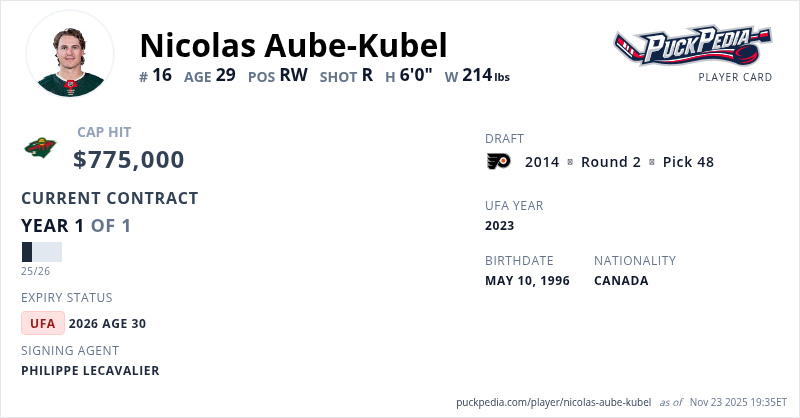Click the $775,000 cap hit value

click(129, 159)
